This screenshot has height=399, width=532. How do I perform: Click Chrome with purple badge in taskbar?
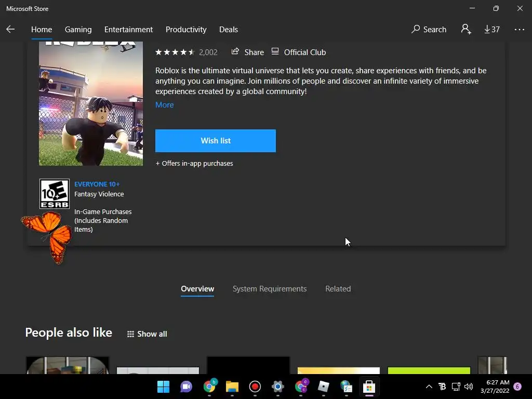[301, 387]
